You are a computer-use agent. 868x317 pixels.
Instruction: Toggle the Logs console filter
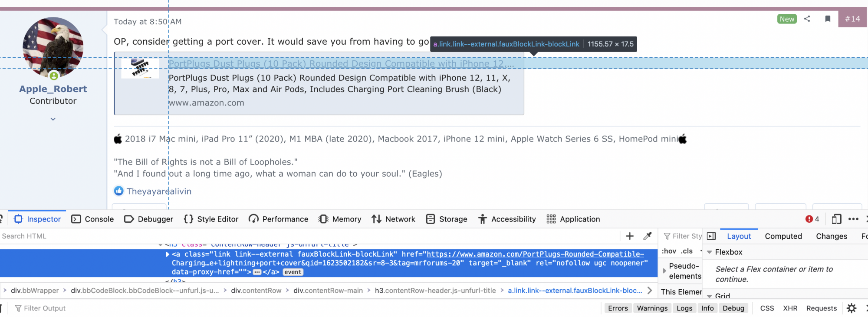684,308
